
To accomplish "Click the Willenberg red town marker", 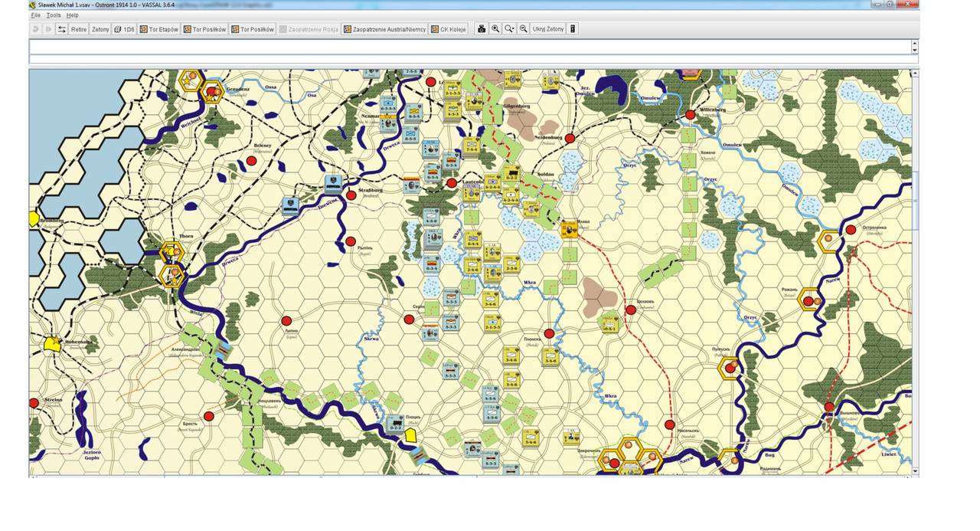I will (690, 114).
